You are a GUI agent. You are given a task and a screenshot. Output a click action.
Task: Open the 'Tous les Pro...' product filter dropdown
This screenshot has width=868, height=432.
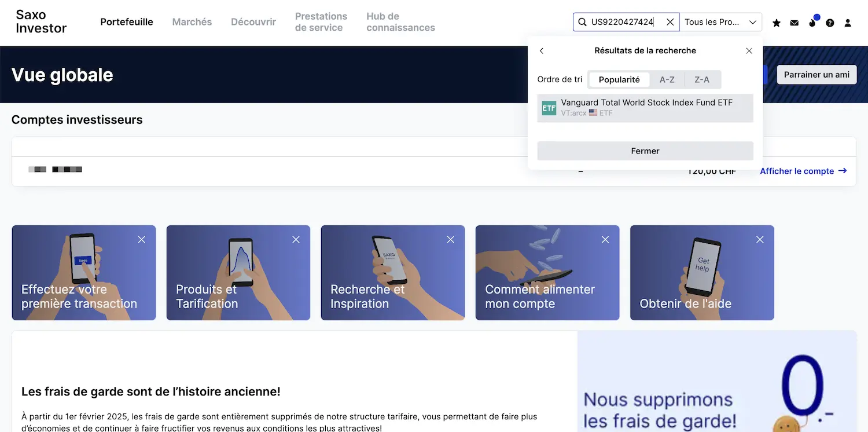720,22
